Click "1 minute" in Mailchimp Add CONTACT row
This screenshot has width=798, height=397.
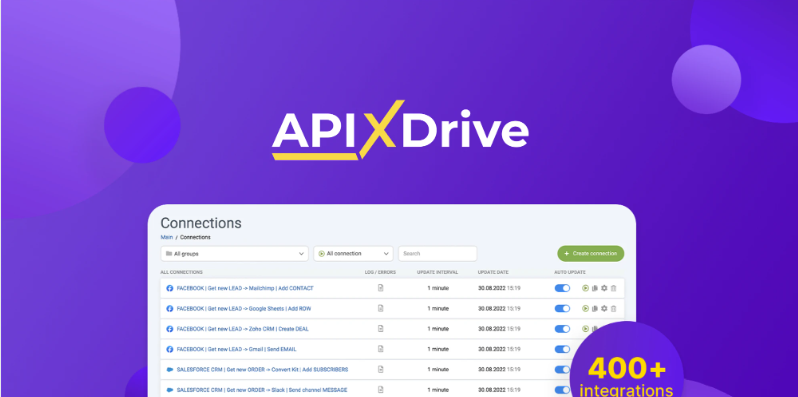[x=438, y=288]
